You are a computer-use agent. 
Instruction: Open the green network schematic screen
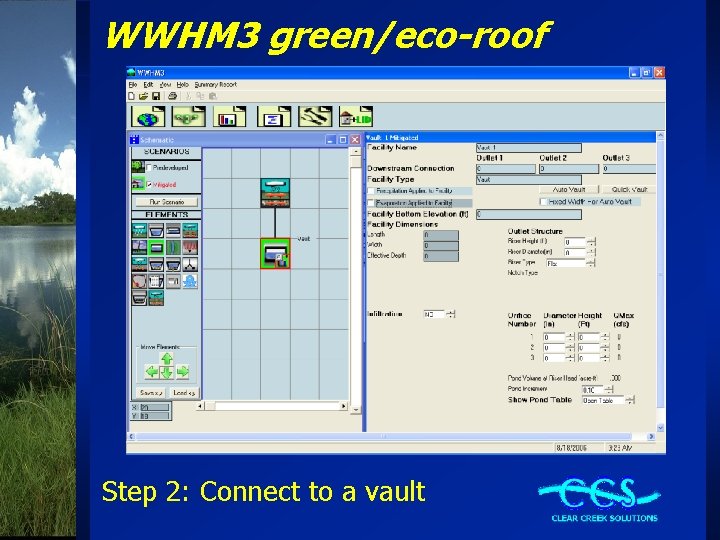coord(189,116)
